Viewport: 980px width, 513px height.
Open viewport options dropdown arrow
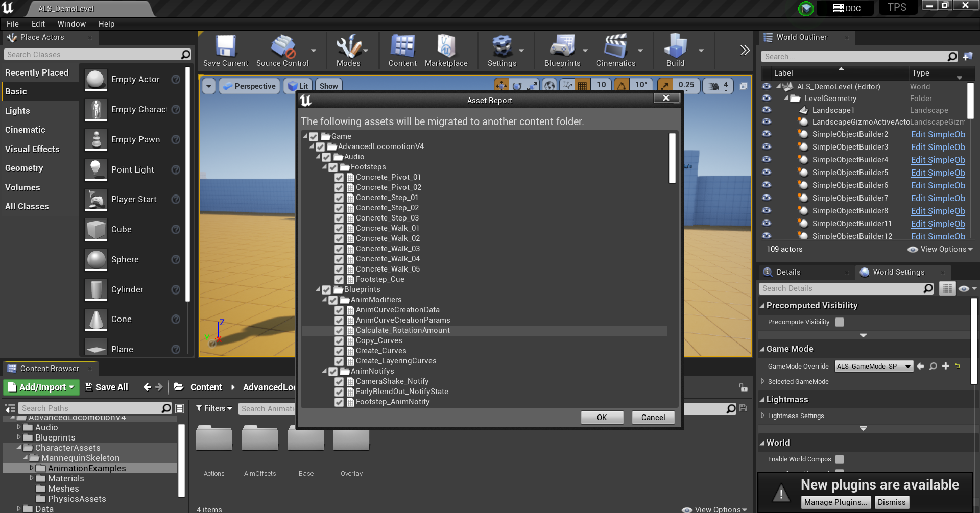(209, 86)
